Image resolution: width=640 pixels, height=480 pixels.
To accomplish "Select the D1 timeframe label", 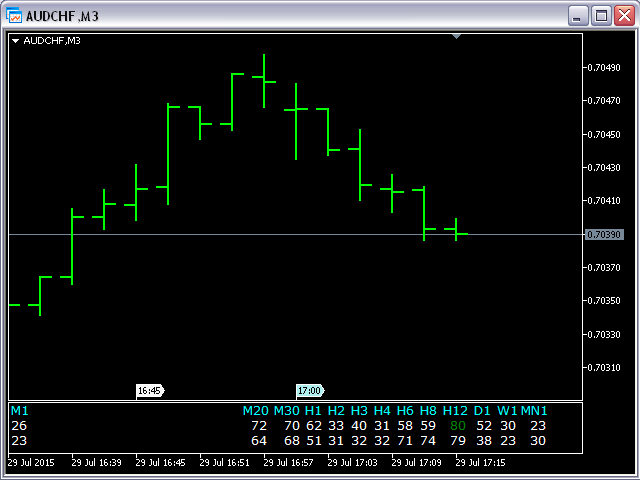I will point(482,411).
